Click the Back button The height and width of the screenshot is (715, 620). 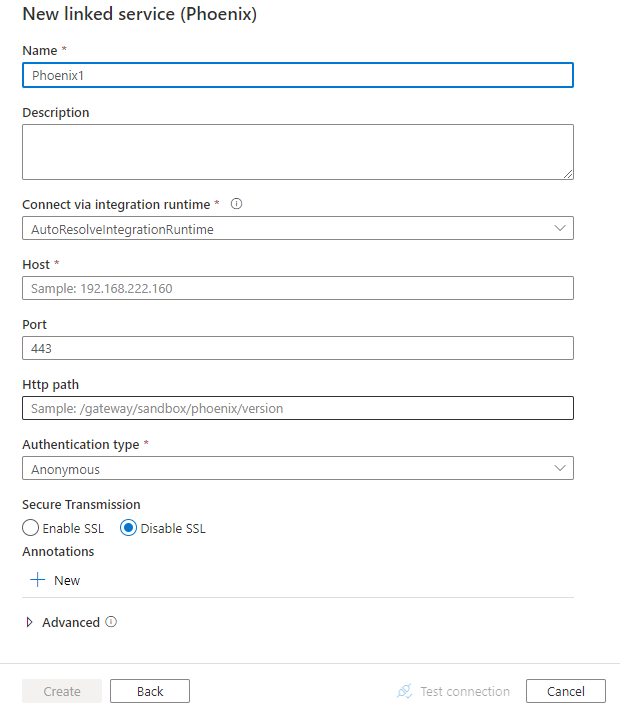pyautogui.click(x=150, y=691)
